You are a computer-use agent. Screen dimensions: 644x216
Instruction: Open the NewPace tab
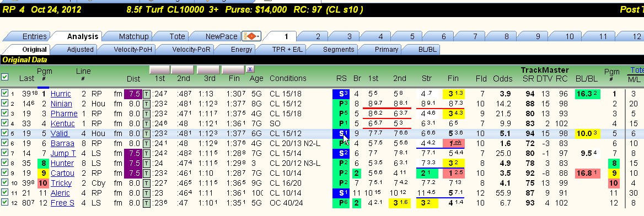click(x=221, y=36)
